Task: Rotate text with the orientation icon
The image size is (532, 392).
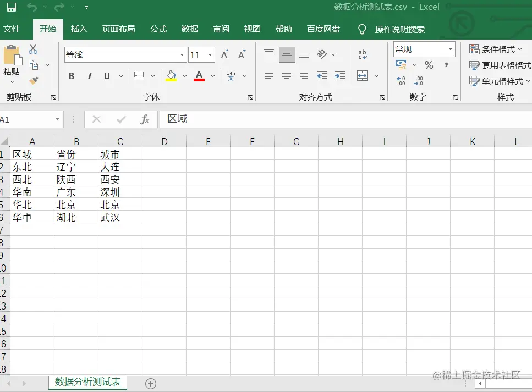Action: pos(322,54)
